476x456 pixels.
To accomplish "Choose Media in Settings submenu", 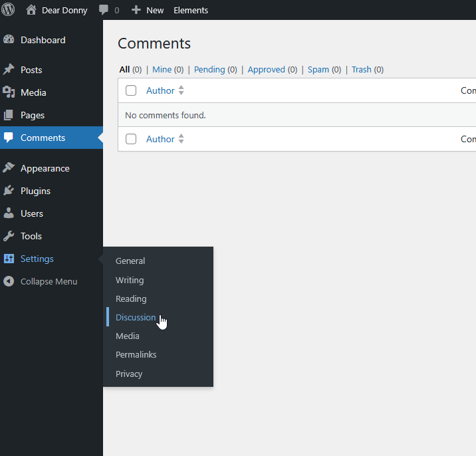I will (127, 336).
